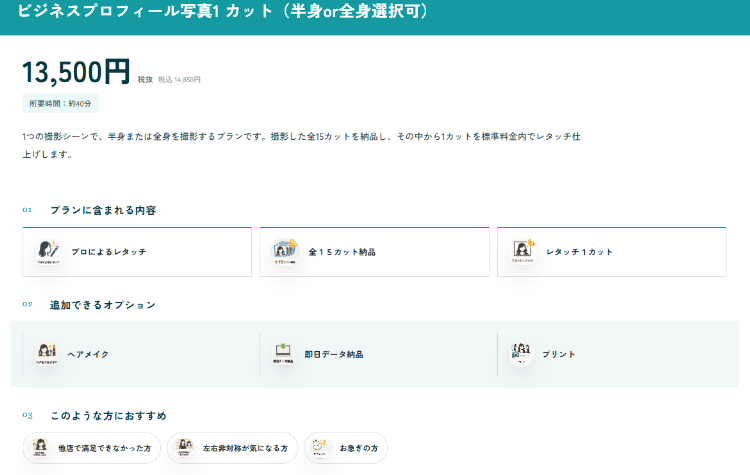
Task: Click the 所要時間：約40分 badge
Action: click(61, 103)
